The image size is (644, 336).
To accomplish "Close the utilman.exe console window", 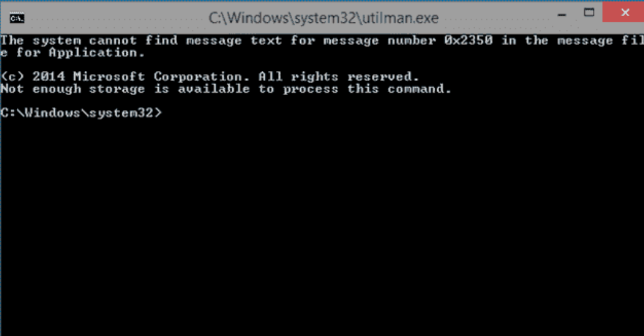I will coord(624,12).
